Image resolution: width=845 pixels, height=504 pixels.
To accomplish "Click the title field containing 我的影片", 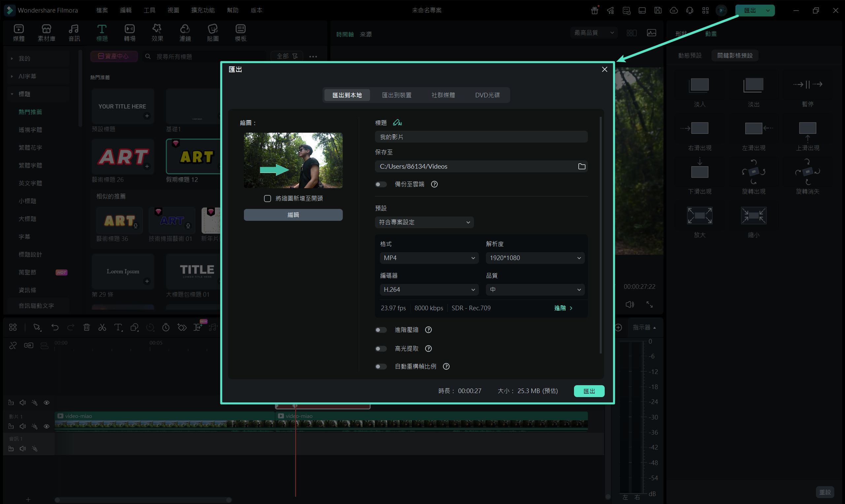I will [x=481, y=137].
